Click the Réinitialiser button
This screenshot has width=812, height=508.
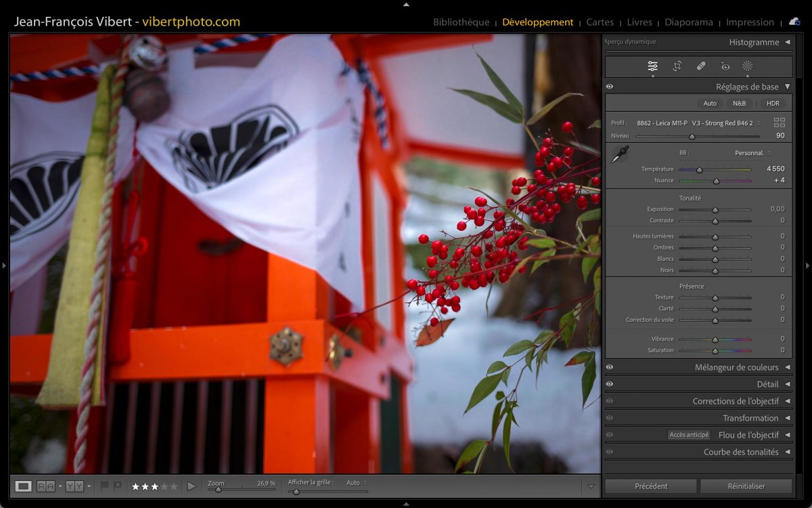pos(746,486)
